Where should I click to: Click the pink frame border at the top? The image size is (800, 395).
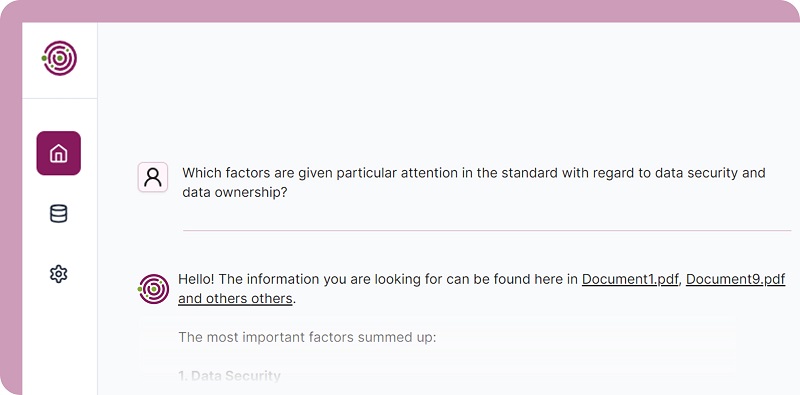click(x=400, y=11)
